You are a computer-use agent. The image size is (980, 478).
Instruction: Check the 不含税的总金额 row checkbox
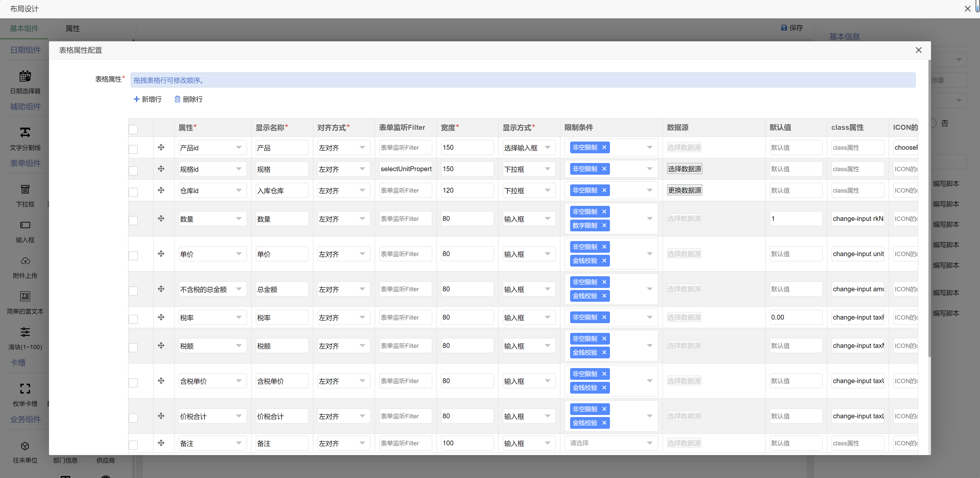pyautogui.click(x=133, y=291)
